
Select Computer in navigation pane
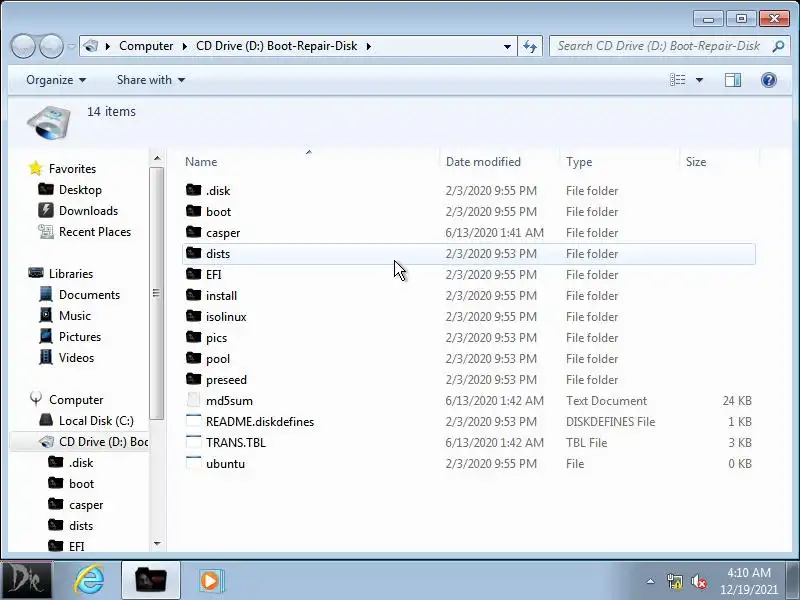click(x=76, y=399)
